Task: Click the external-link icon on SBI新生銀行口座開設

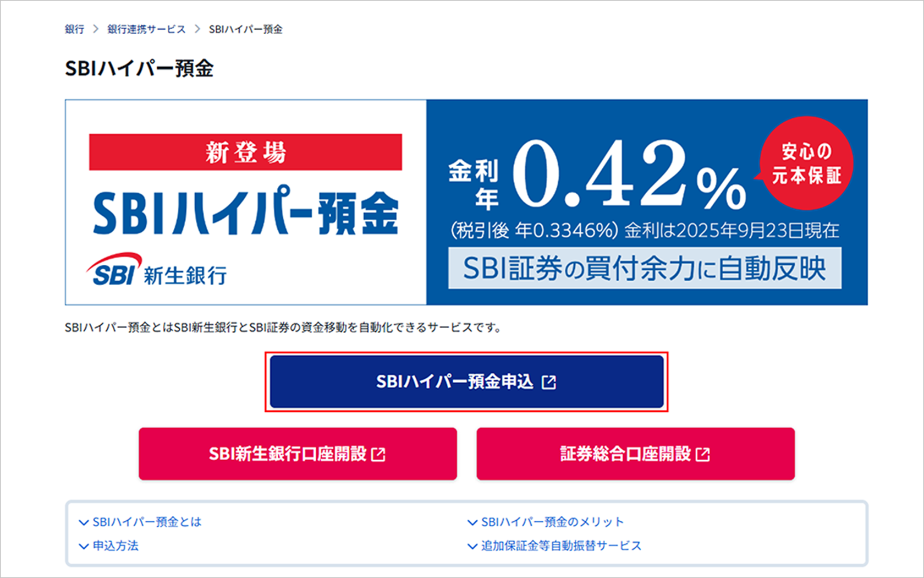Action: click(378, 455)
